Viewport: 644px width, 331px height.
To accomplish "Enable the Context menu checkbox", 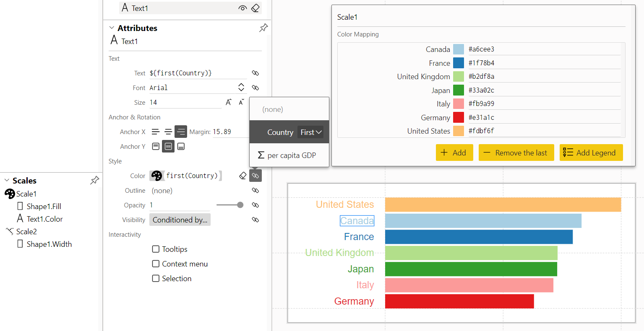I will coord(156,264).
